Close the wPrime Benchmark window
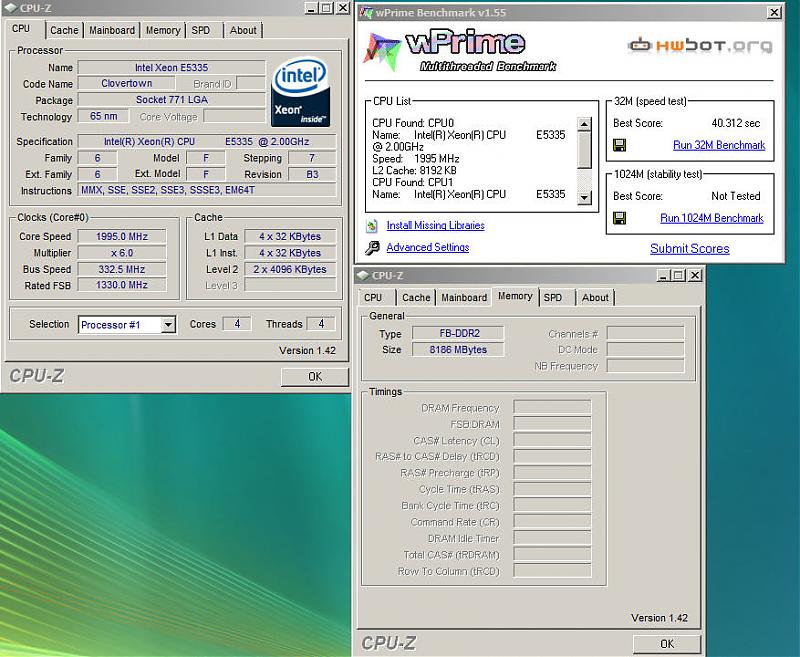 tap(774, 12)
